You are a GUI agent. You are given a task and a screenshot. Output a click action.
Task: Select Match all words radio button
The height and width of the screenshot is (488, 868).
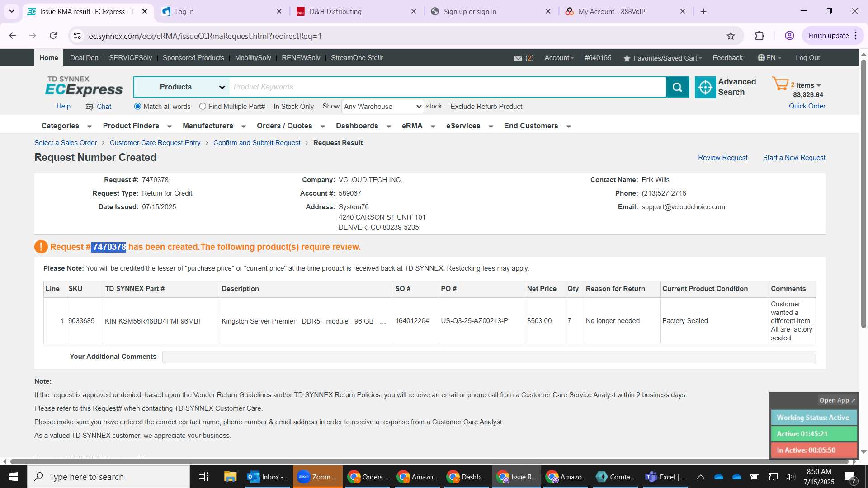tap(137, 107)
